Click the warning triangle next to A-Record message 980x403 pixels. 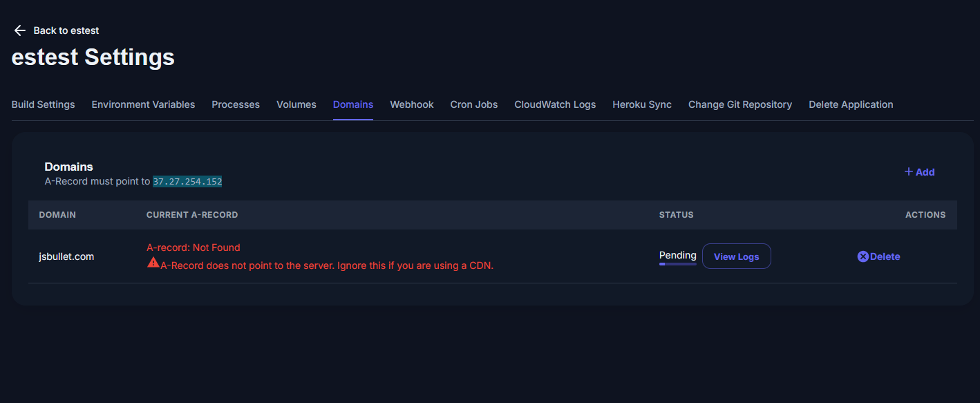coord(153,263)
